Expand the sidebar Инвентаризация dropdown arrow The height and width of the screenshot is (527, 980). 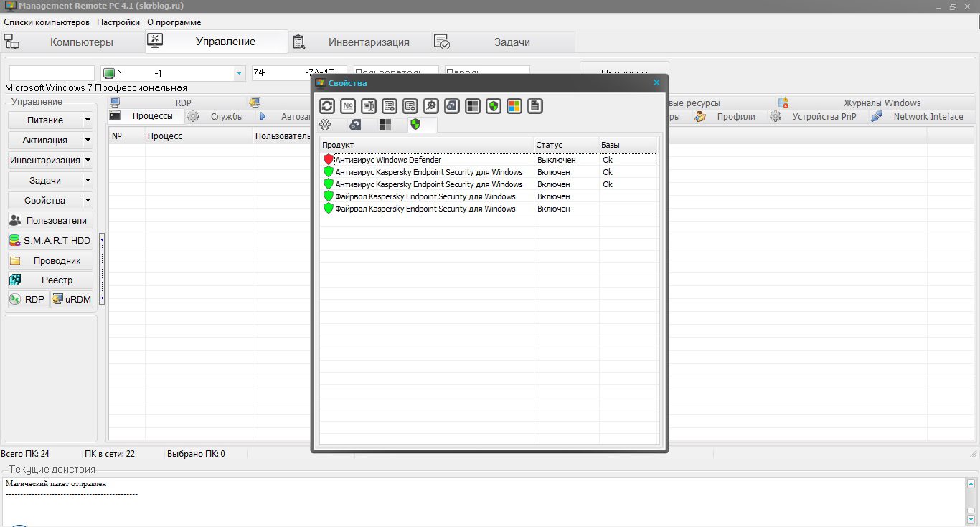point(88,160)
